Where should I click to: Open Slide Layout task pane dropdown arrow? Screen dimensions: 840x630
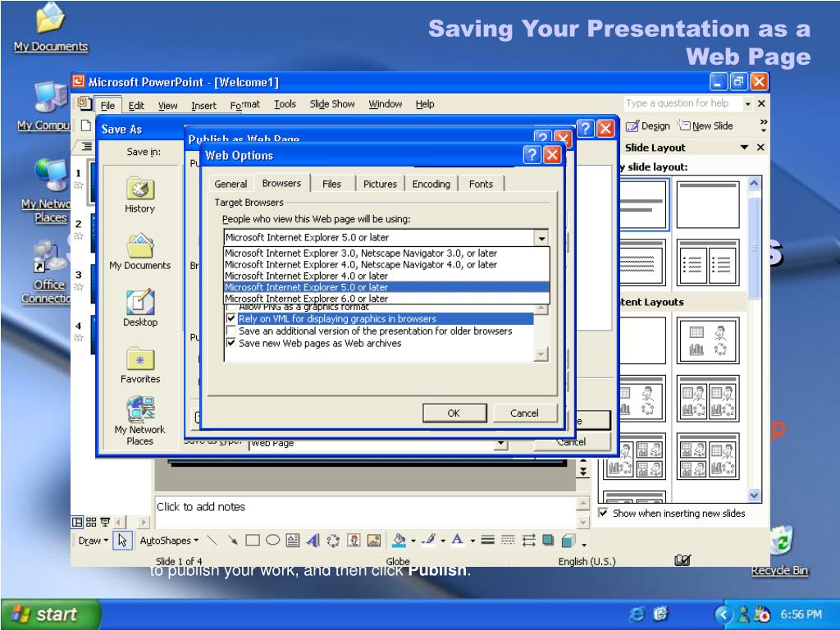[744, 148]
